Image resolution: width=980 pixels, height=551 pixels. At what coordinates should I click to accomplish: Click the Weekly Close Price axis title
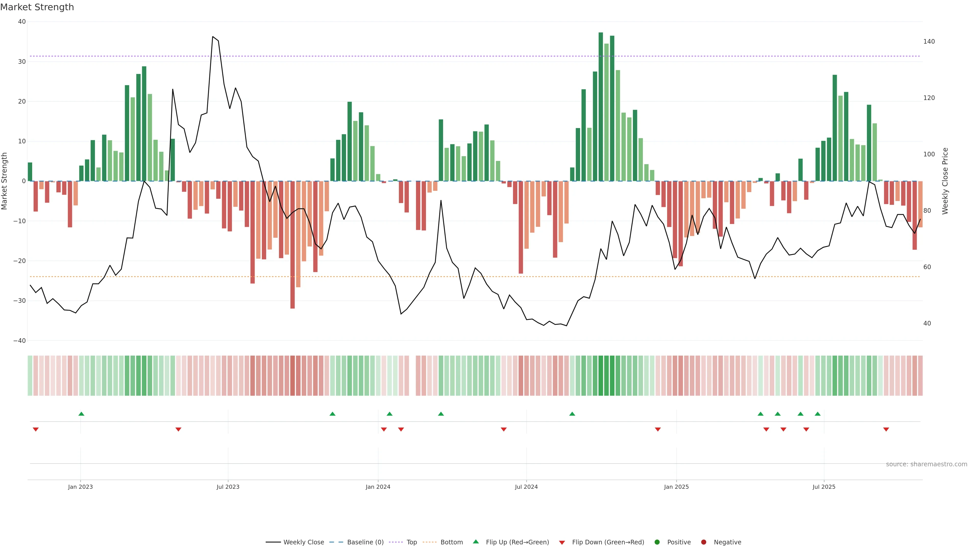point(945,181)
